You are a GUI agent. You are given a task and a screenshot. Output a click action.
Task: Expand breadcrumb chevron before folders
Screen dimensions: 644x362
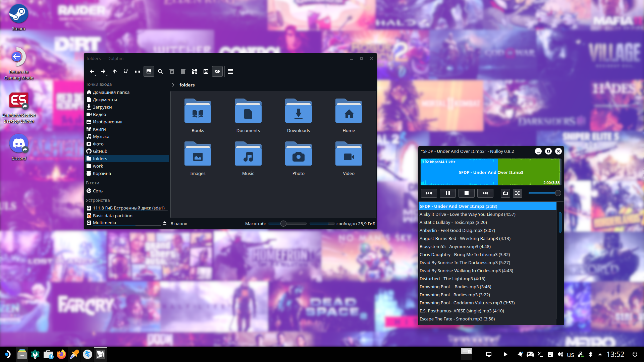tap(173, 85)
